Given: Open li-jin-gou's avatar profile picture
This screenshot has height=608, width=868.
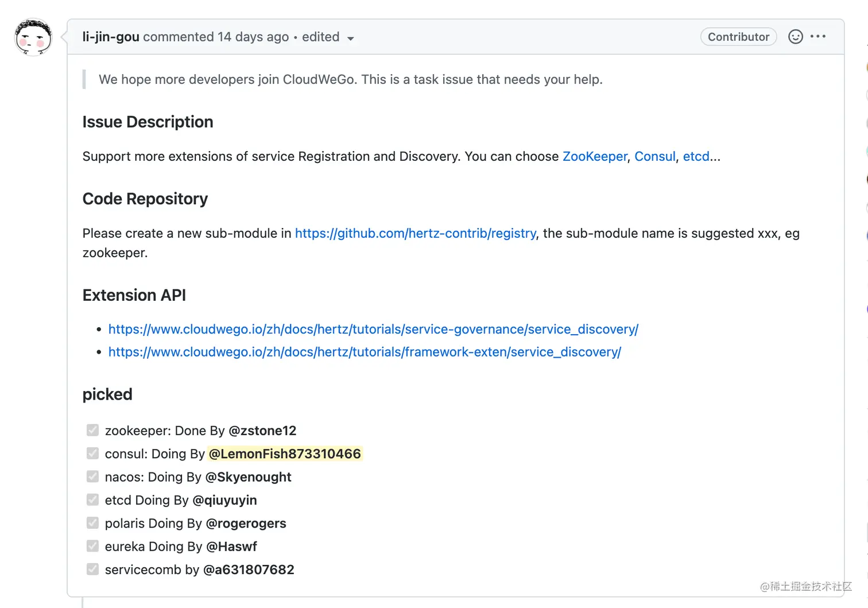Looking at the screenshot, I should pos(33,37).
